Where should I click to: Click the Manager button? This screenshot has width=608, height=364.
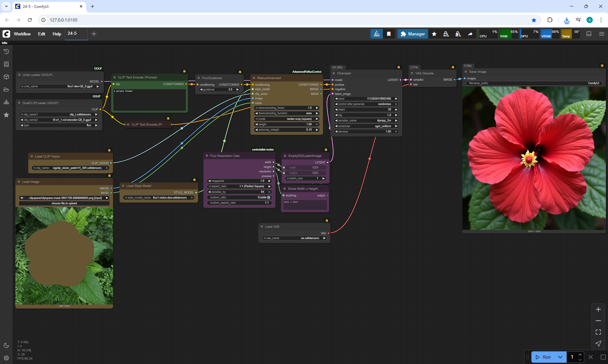(x=413, y=34)
